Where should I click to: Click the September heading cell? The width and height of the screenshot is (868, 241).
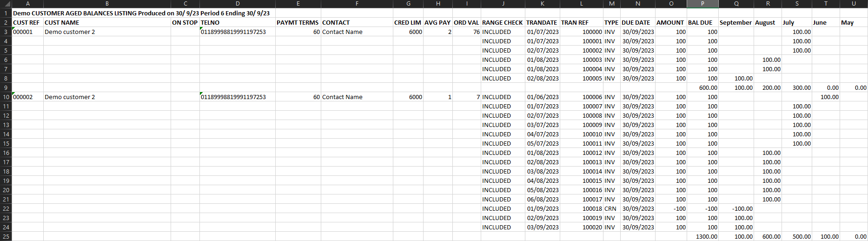pos(735,22)
